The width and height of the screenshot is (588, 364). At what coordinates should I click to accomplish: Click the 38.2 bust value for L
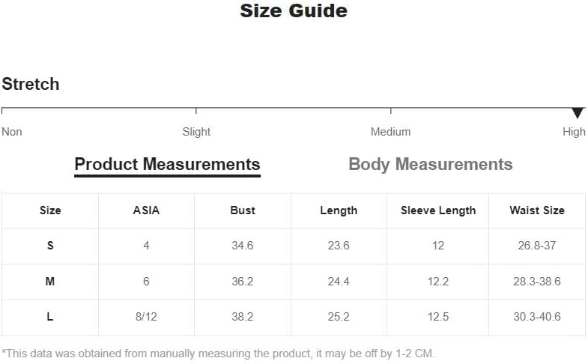point(243,317)
